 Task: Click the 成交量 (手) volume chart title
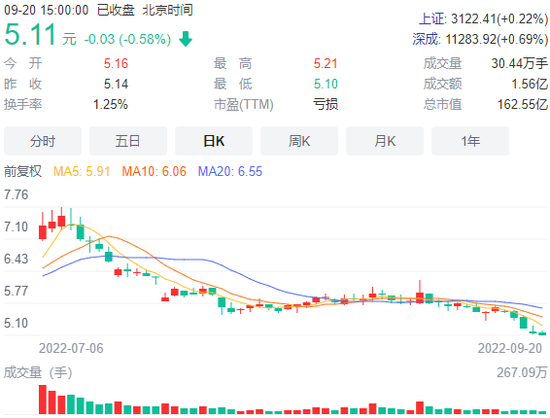coord(38,372)
